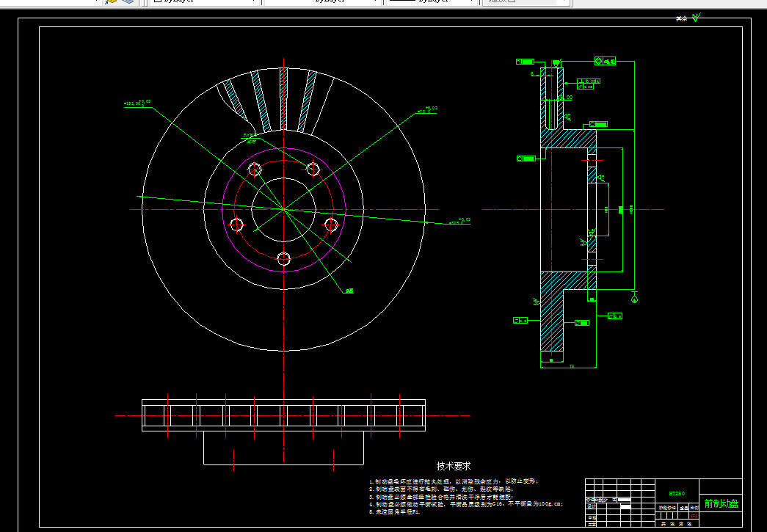Select the top-left bolt hole on the disc
Viewport: 767px width, 532px height.
click(x=255, y=170)
